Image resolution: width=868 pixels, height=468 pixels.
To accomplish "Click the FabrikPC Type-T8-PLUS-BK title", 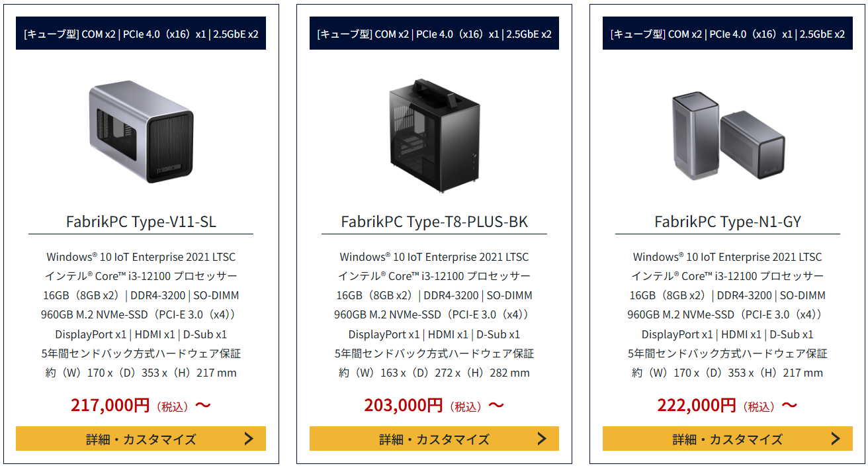I will click(434, 221).
